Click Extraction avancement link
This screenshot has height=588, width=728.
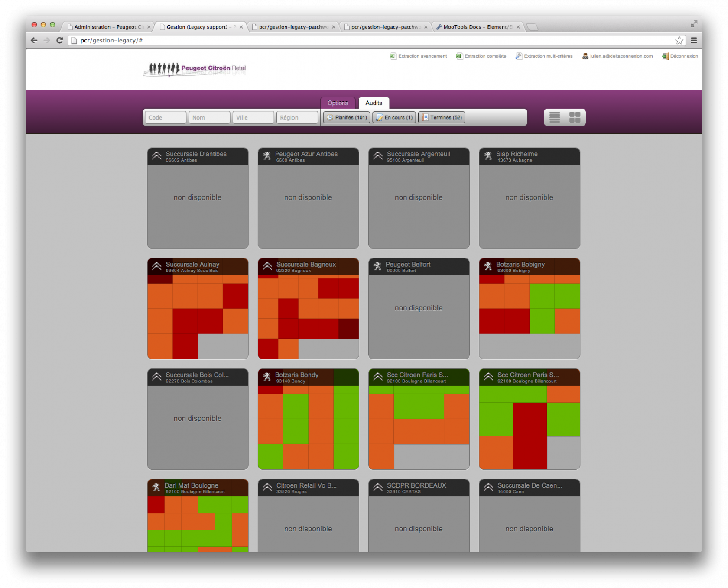click(418, 56)
